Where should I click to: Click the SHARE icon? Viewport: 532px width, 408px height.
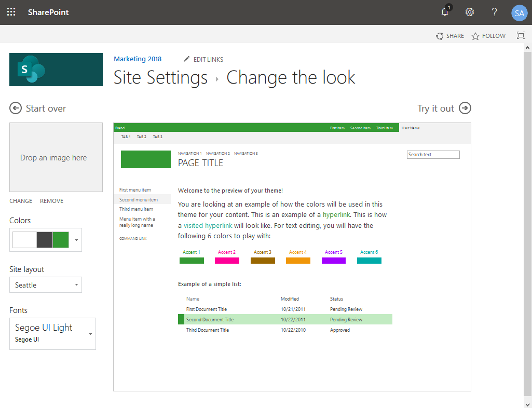tap(441, 36)
